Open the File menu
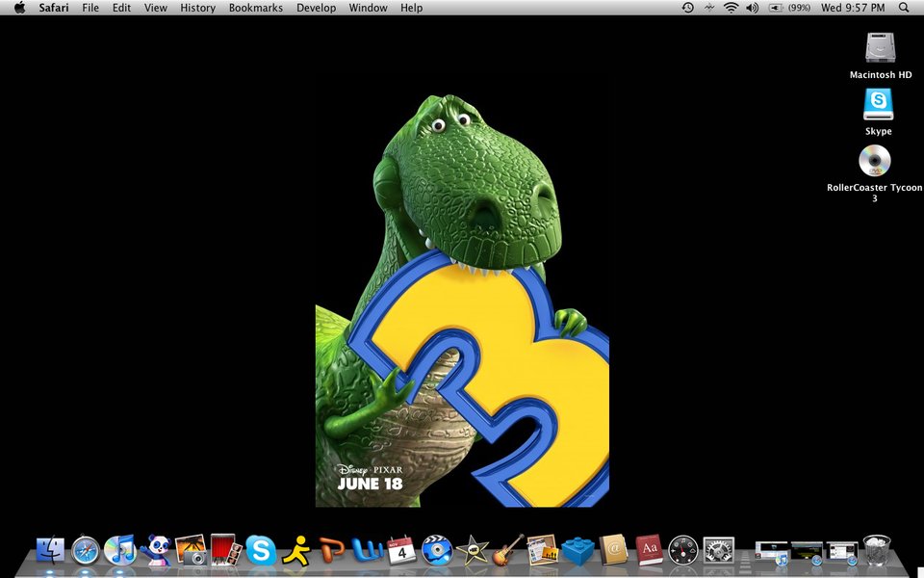Viewport: 924px width, 578px height. tap(90, 8)
